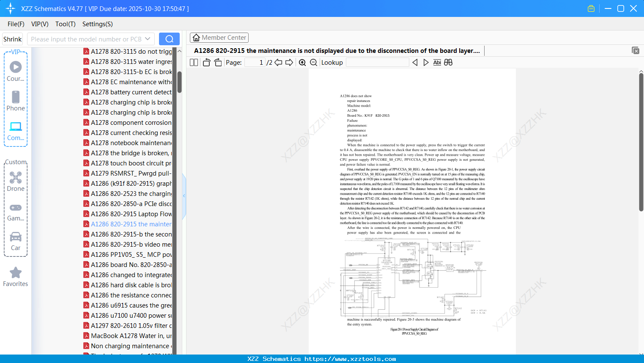Image resolution: width=644 pixels, height=363 pixels.
Task: Go to the previous page arrow
Action: tap(278, 63)
